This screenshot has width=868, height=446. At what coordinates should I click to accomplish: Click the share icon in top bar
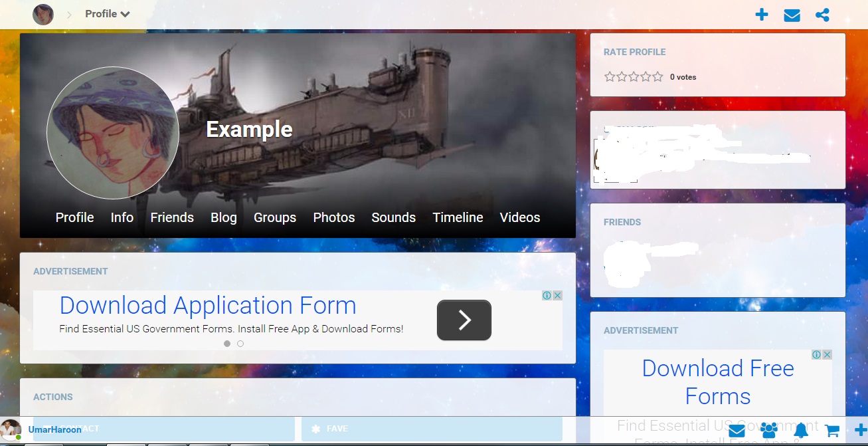[x=822, y=15]
